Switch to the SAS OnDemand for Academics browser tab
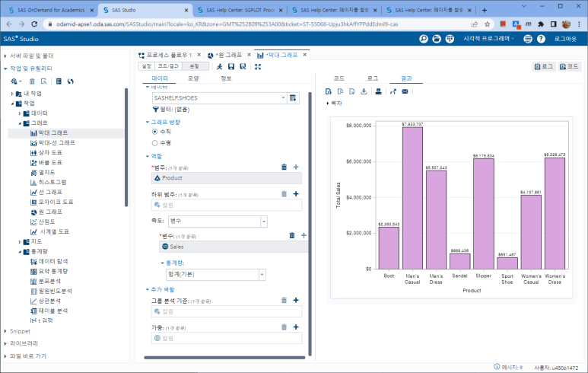The image size is (588, 373). click(x=51, y=10)
